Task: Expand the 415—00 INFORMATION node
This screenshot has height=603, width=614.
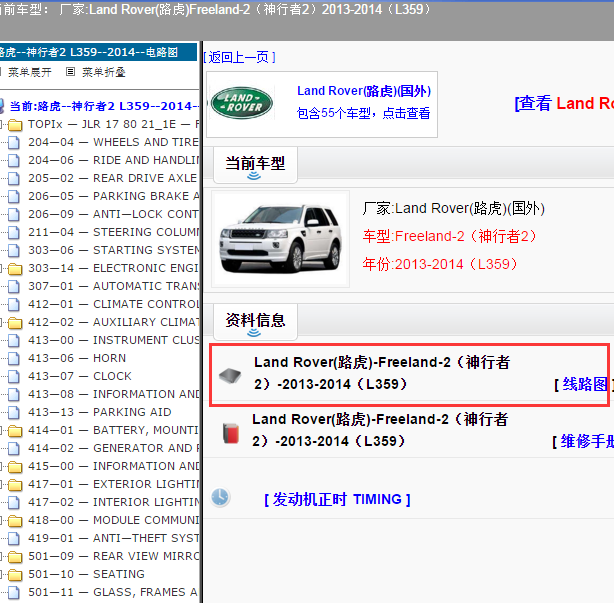Action: [1, 468]
